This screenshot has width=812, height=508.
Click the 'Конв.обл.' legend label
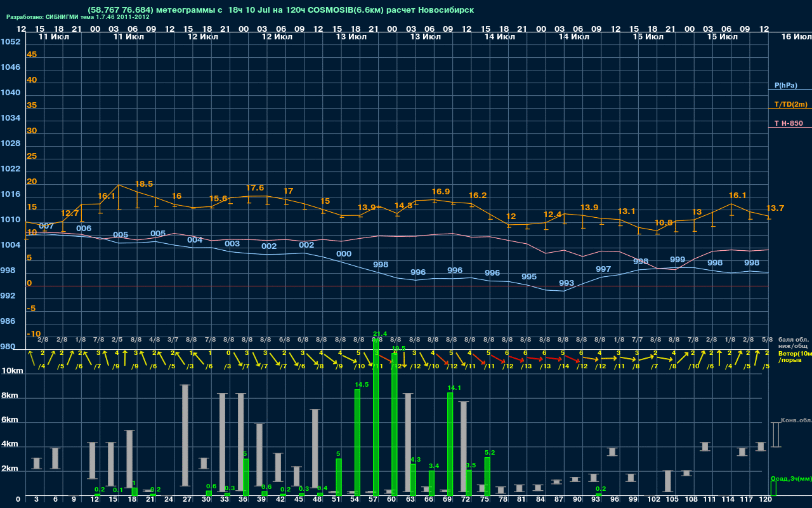[x=796, y=420]
